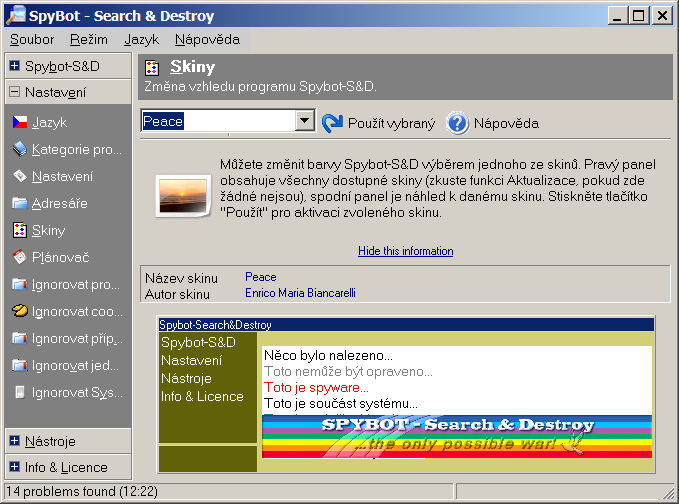Image resolution: width=679 pixels, height=504 pixels.
Task: Click preview line Toto je součást systému...
Action: (x=341, y=404)
